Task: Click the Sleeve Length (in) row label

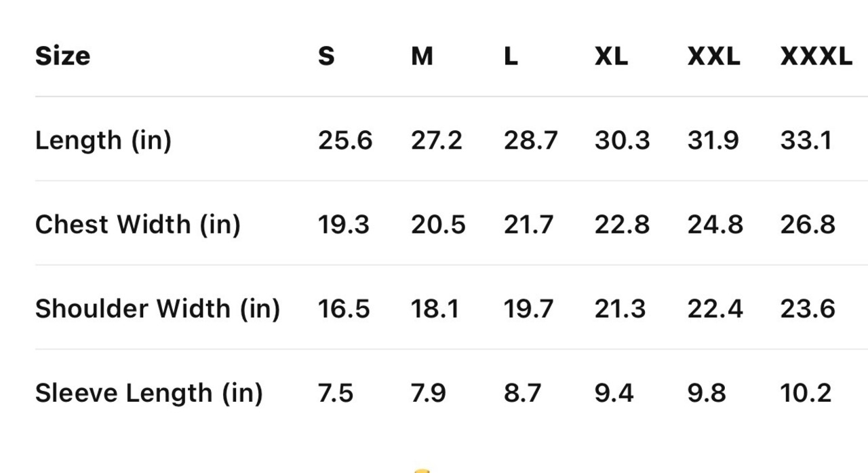Action: (x=149, y=393)
